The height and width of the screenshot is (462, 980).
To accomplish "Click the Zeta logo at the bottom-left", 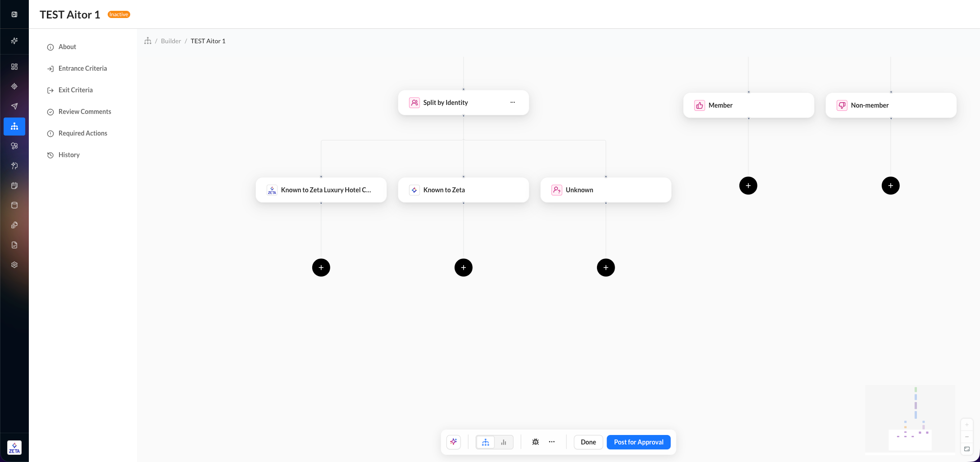I will point(14,448).
